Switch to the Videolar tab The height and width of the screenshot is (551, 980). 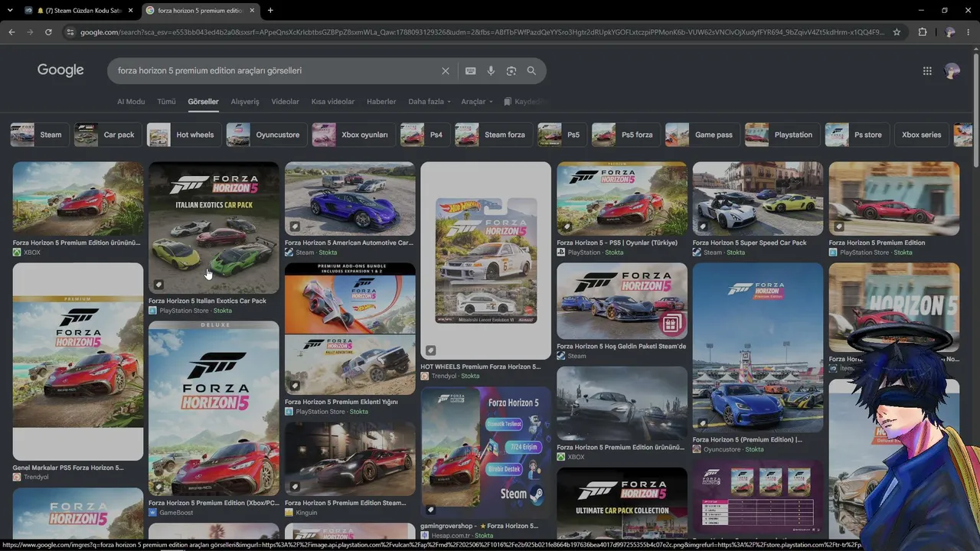(286, 101)
